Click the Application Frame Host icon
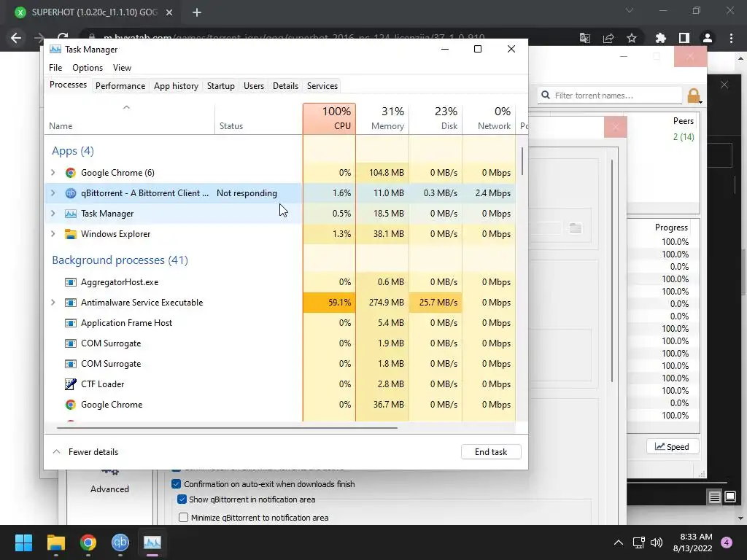This screenshot has width=747, height=560. (x=71, y=323)
